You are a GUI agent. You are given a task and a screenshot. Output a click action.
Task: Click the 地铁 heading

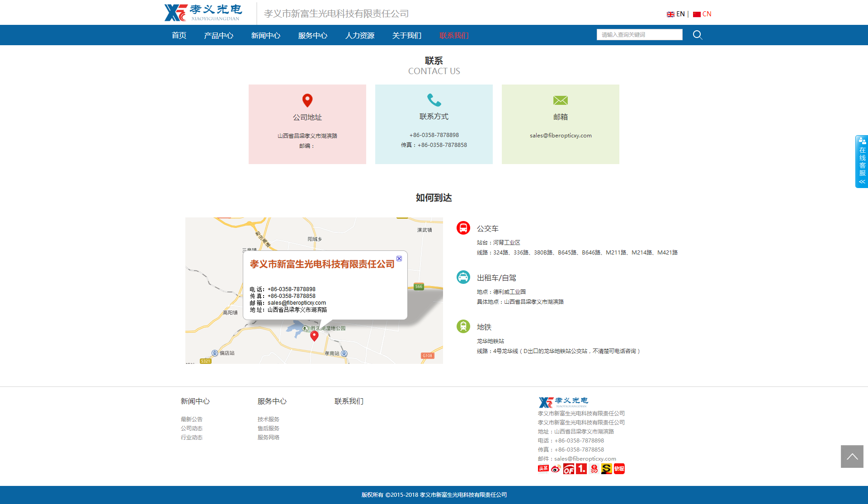[x=484, y=327]
